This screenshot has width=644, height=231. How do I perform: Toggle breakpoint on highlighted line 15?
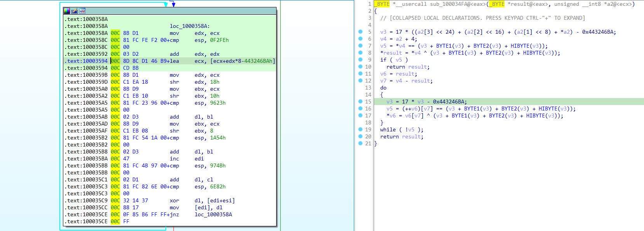pyautogui.click(x=360, y=102)
